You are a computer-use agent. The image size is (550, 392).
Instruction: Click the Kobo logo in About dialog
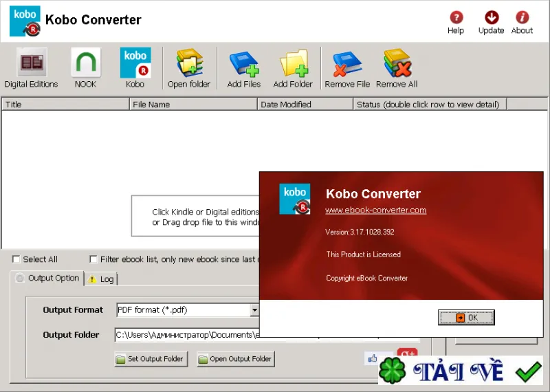[295, 199]
